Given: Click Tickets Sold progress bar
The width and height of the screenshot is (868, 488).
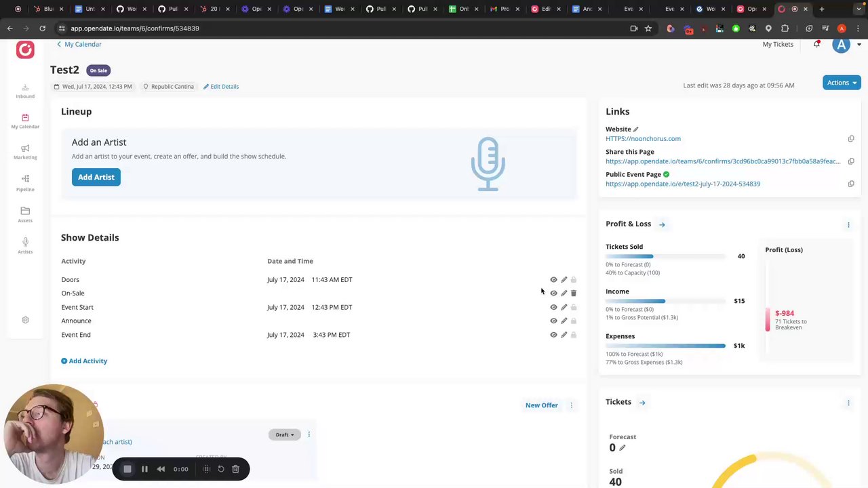Looking at the screenshot, I should click(665, 256).
